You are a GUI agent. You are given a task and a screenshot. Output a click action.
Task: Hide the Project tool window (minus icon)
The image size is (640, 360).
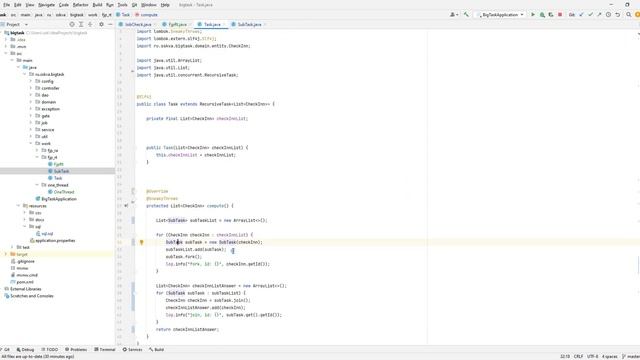coord(110,24)
